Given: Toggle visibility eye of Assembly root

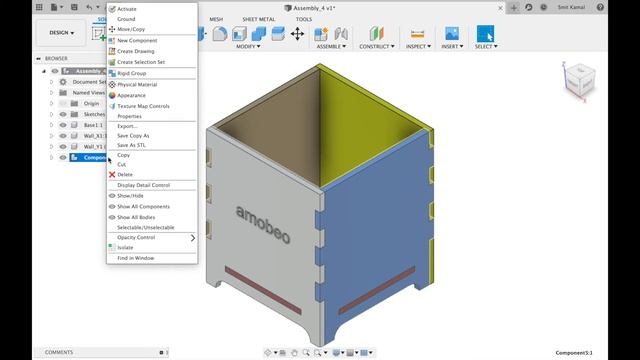Looking at the screenshot, I should [55, 71].
